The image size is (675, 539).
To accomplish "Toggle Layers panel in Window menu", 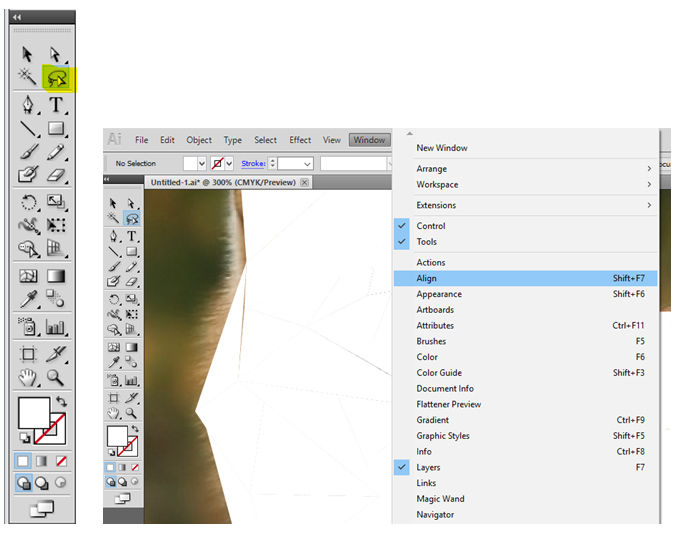I will click(x=428, y=467).
